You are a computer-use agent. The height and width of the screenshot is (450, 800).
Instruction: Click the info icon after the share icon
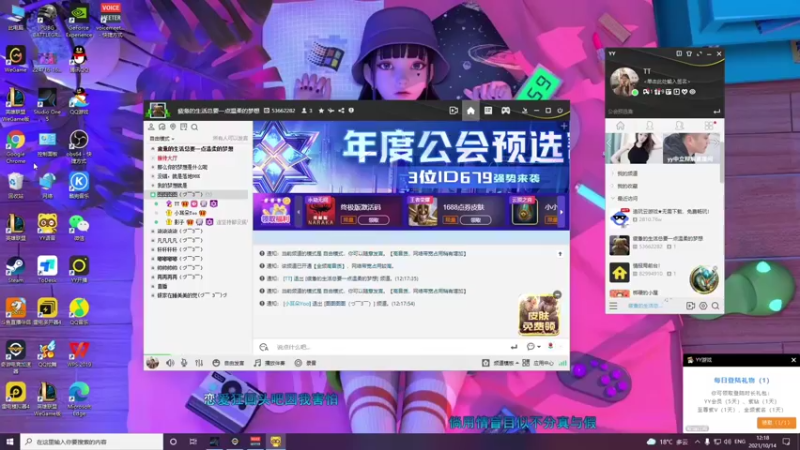[x=351, y=111]
